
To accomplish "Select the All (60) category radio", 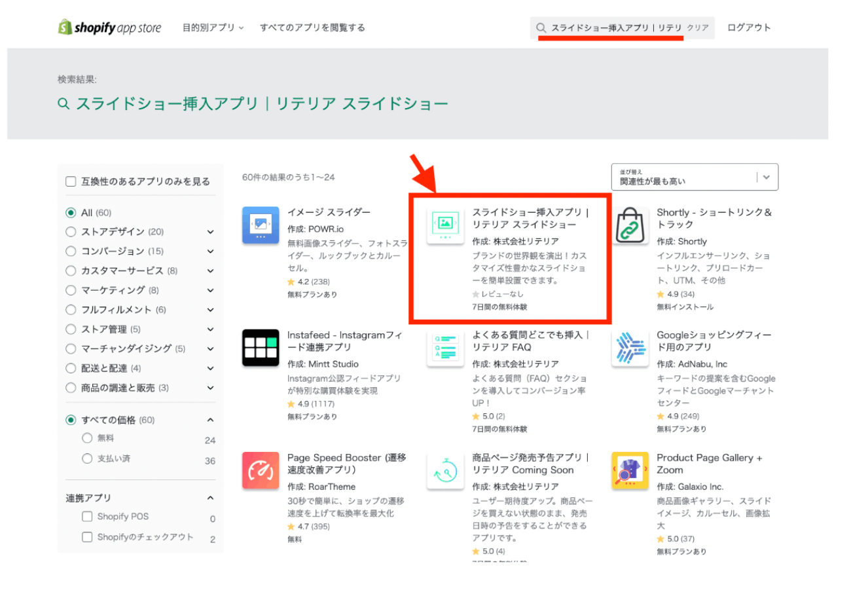I will tap(71, 212).
